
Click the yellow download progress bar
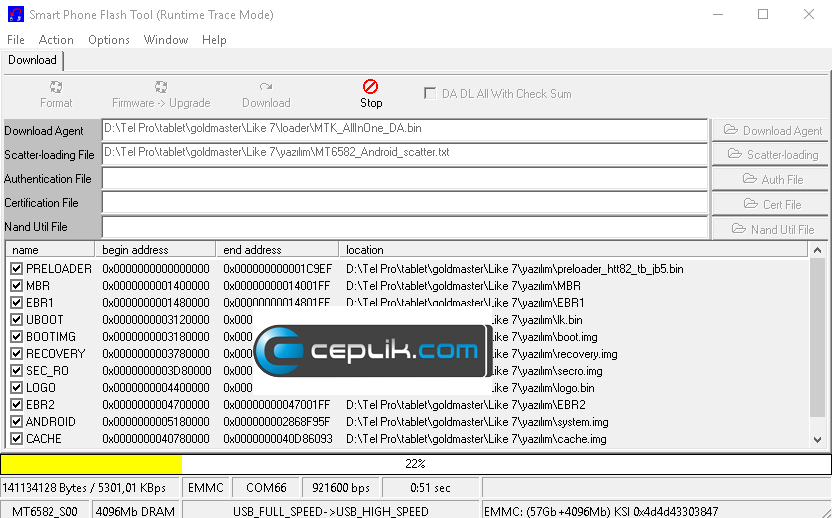click(91, 464)
